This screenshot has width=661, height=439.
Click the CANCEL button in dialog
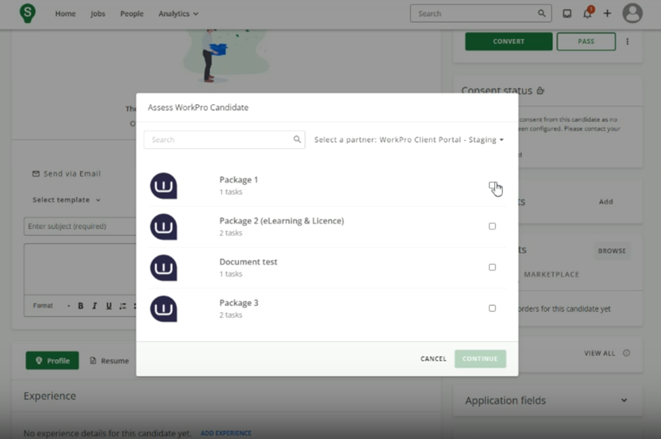point(433,359)
